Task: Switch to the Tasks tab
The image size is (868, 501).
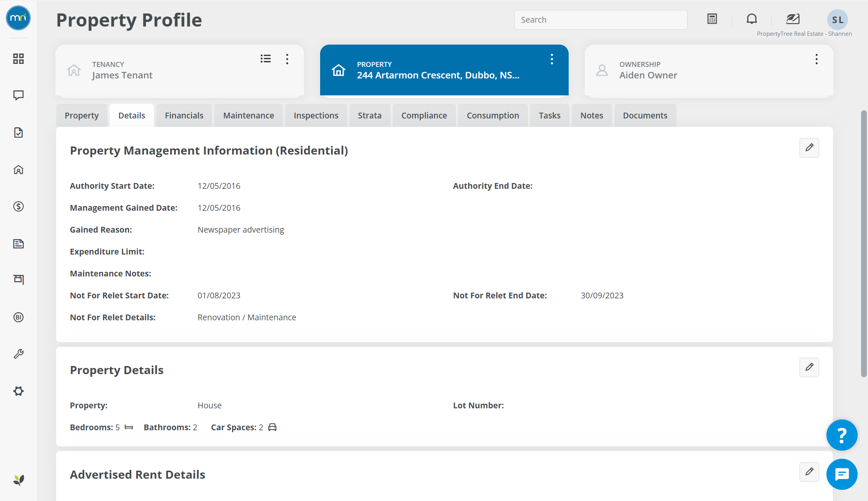Action: point(549,115)
